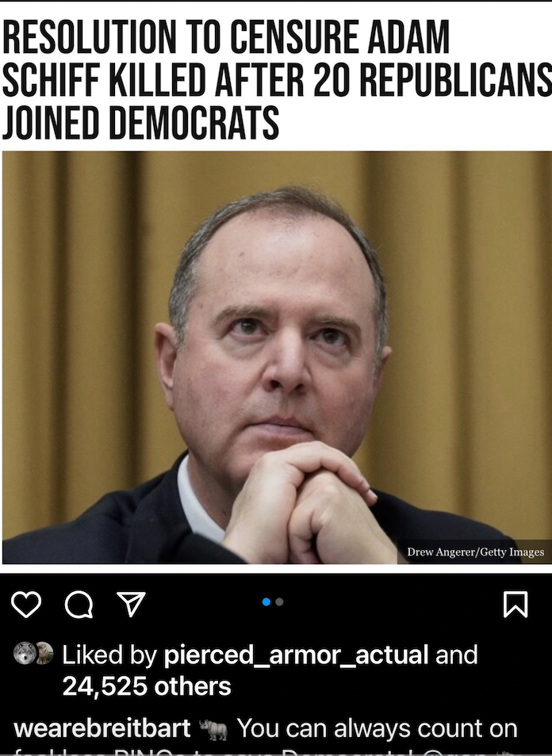Tap the 'Liked by' text
This screenshot has height=756, width=552.
[109, 655]
